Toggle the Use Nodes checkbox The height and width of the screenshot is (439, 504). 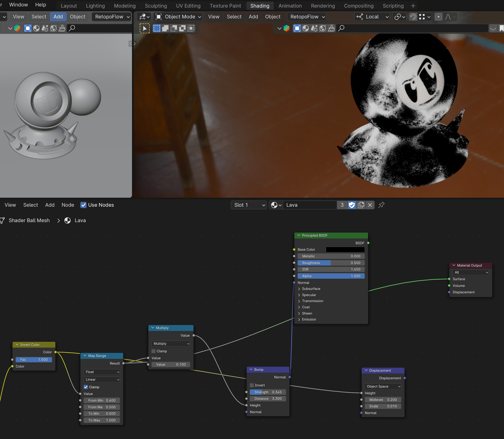(x=83, y=205)
